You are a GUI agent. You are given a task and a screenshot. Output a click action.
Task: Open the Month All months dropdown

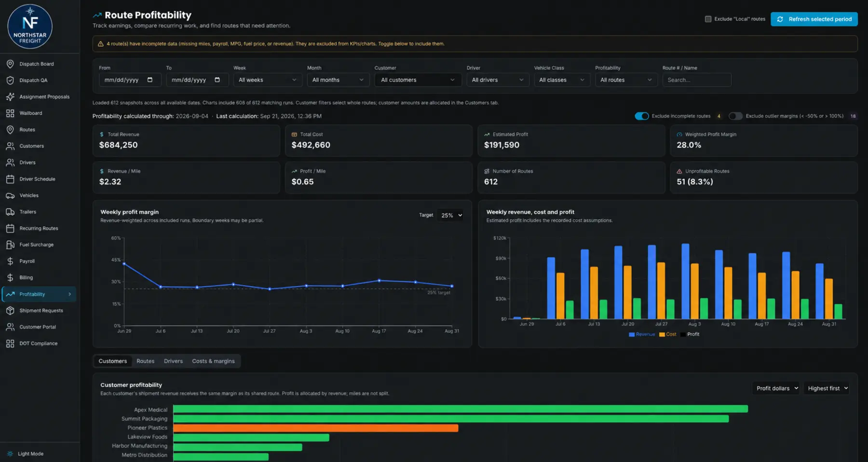click(x=338, y=80)
